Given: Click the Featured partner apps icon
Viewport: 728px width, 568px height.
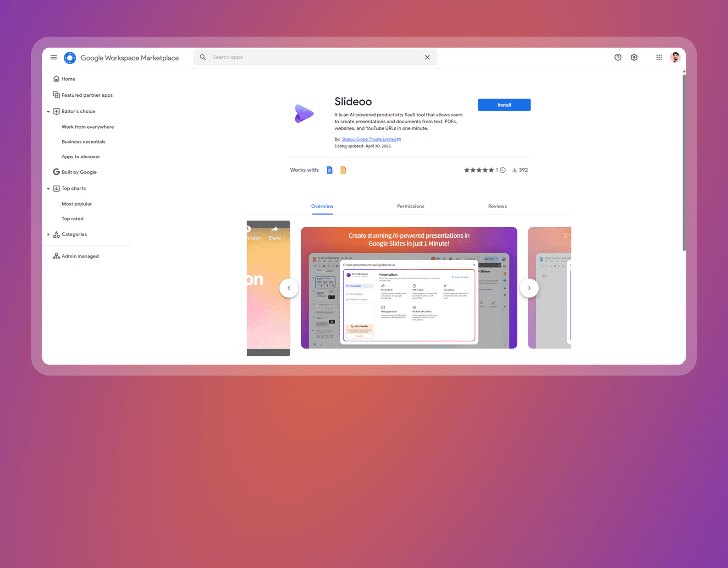Looking at the screenshot, I should 56,95.
